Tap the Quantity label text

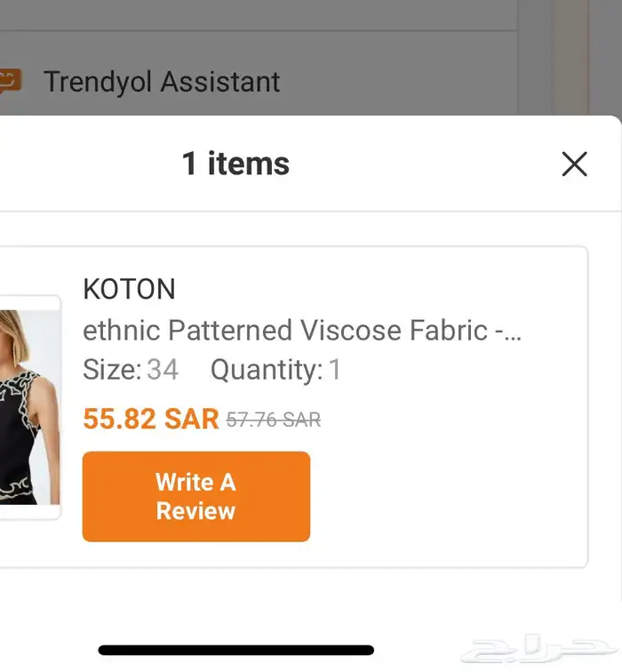267,370
